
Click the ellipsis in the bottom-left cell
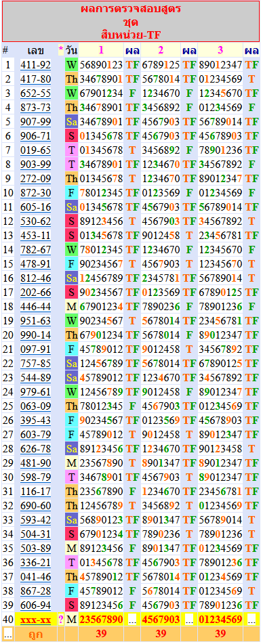(7, 634)
